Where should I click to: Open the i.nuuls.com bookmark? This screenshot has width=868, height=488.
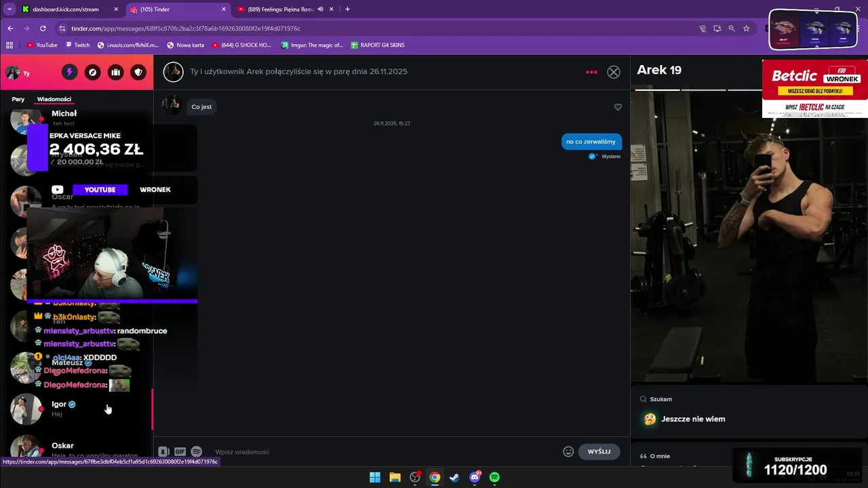pos(128,45)
